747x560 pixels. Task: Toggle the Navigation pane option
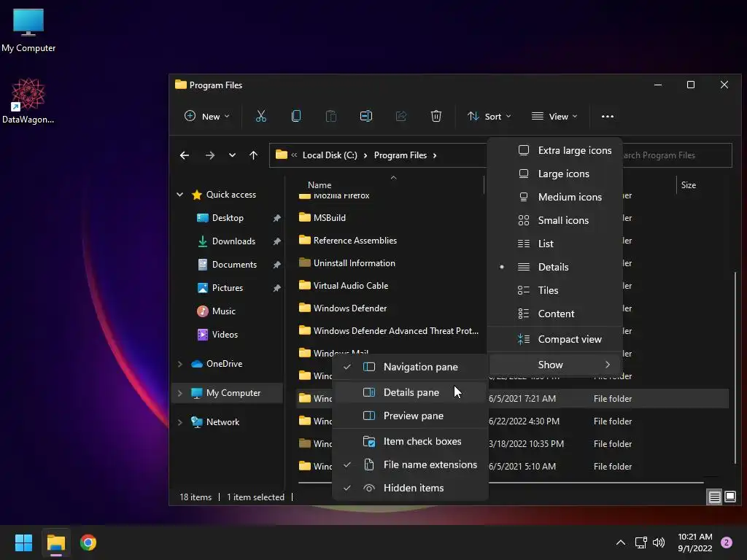coord(410,367)
